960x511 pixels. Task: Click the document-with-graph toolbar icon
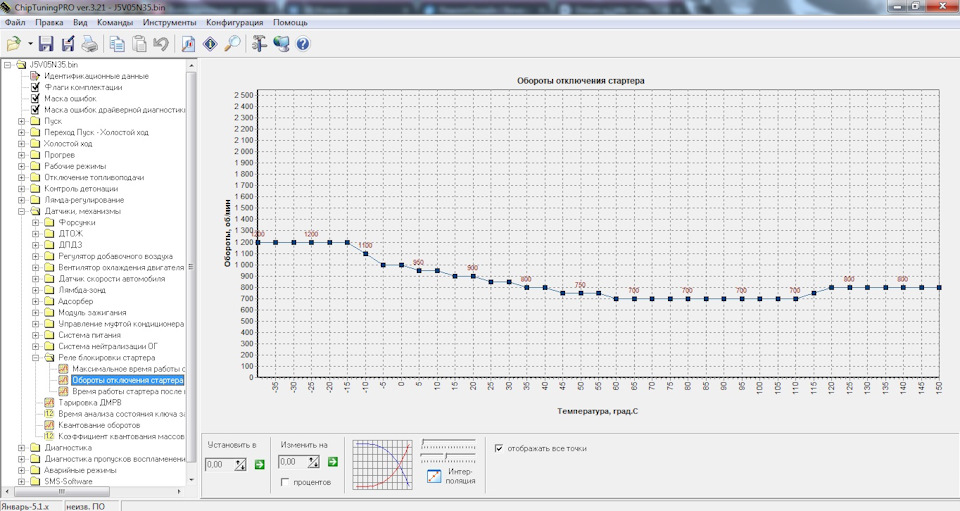point(188,44)
